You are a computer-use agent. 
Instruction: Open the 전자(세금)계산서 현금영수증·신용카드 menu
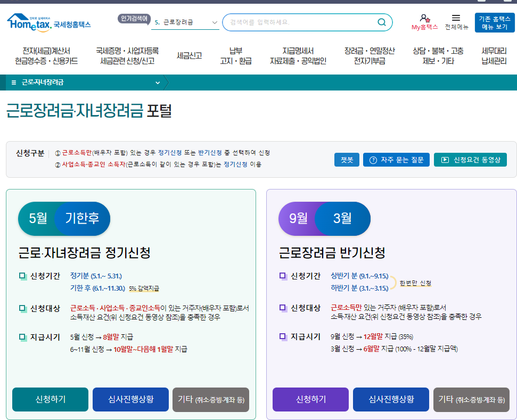point(45,55)
